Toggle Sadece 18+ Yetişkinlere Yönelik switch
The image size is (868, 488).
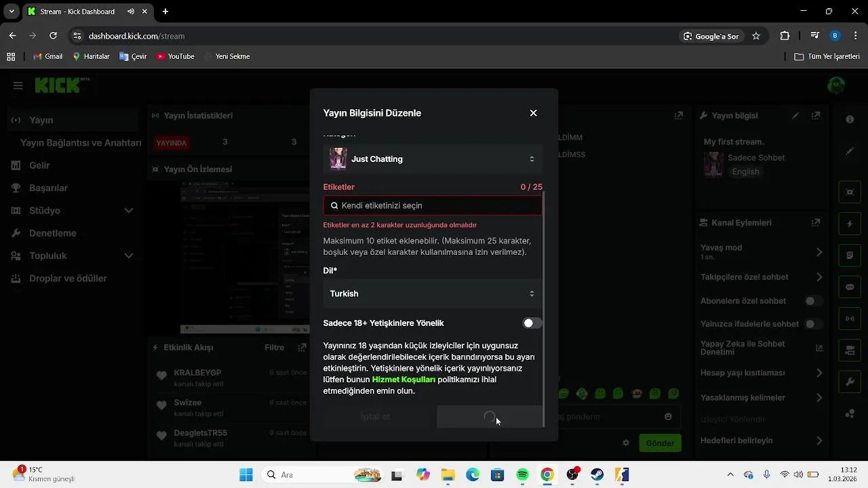[532, 323]
